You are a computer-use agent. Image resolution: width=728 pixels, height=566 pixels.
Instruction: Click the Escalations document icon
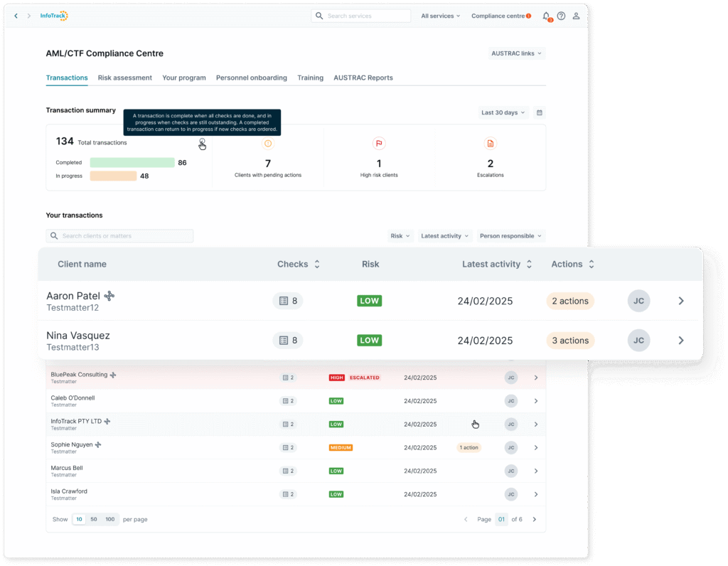(490, 144)
